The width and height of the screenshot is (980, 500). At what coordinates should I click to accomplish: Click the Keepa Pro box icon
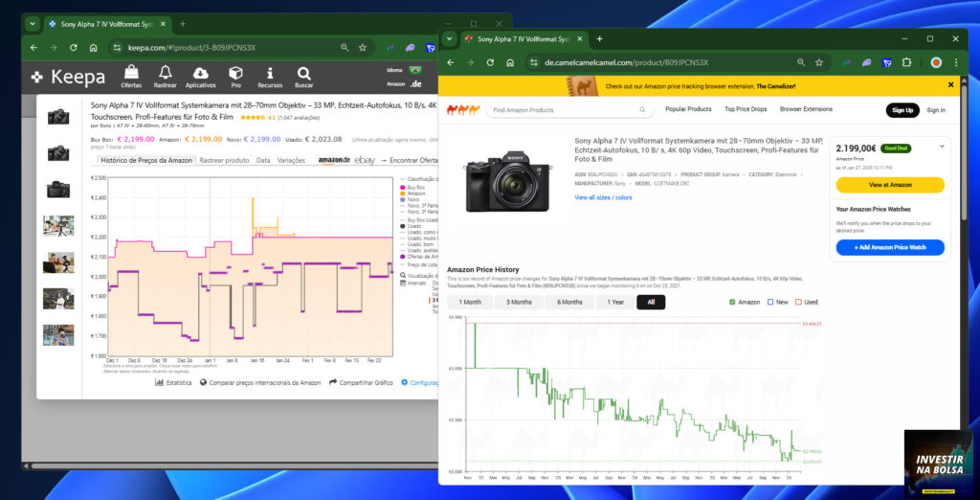click(235, 73)
